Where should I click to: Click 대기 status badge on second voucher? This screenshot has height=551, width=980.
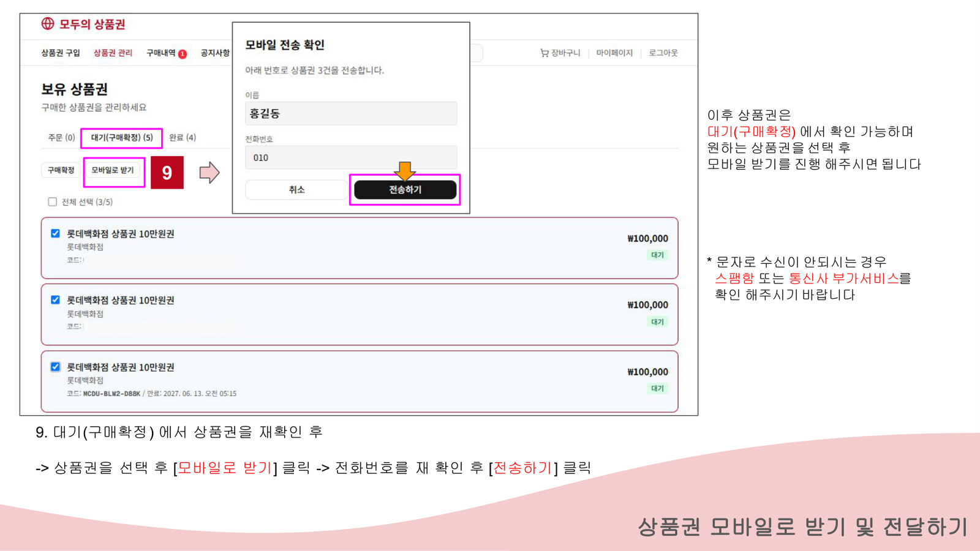click(658, 322)
